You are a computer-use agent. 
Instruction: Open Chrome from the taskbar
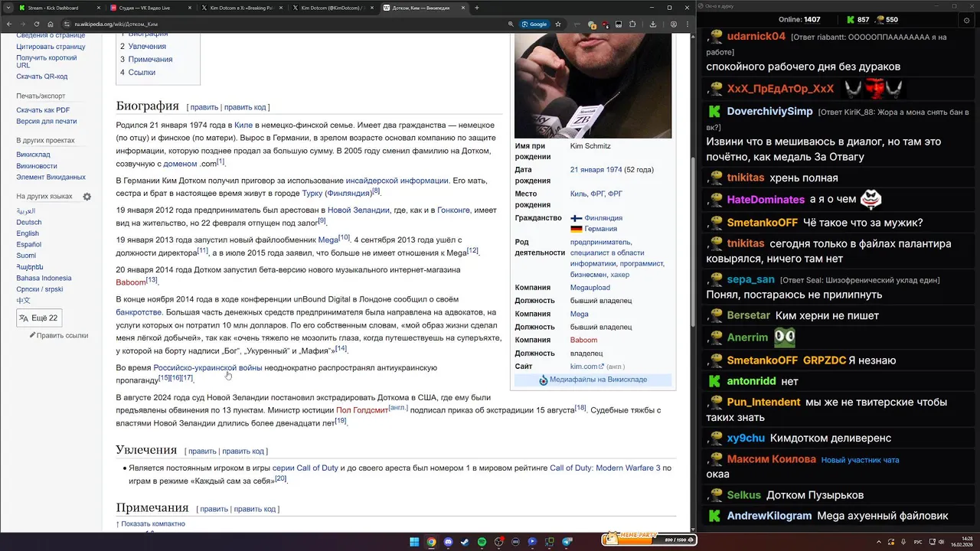click(x=431, y=542)
